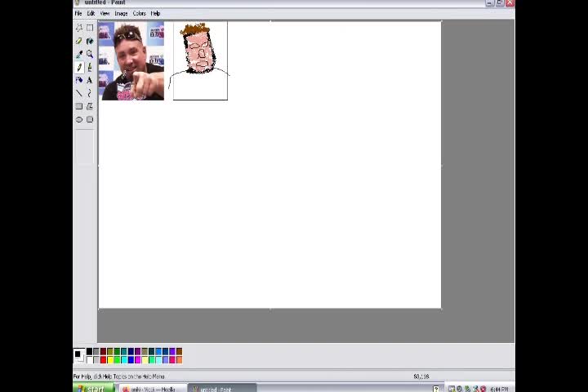The height and width of the screenshot is (392, 588).
Task: Select the dark red palette color
Action: 103,351
